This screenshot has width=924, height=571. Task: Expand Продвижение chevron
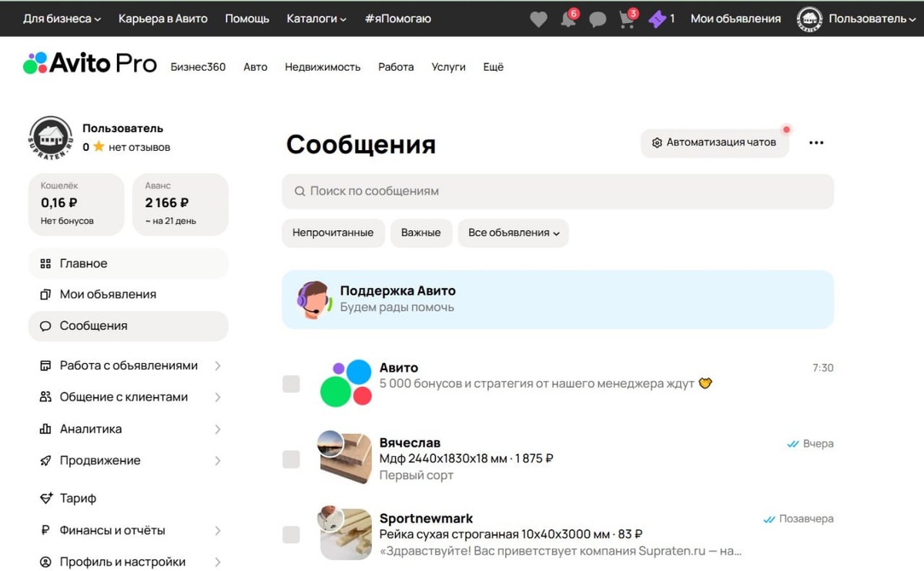[218, 460]
